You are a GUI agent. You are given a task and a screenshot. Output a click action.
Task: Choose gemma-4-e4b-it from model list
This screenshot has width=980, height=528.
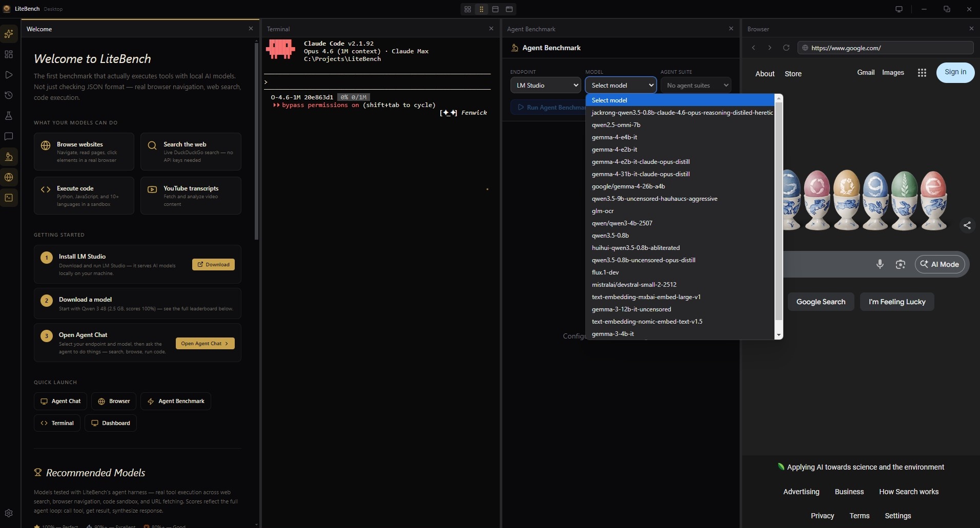(680, 137)
